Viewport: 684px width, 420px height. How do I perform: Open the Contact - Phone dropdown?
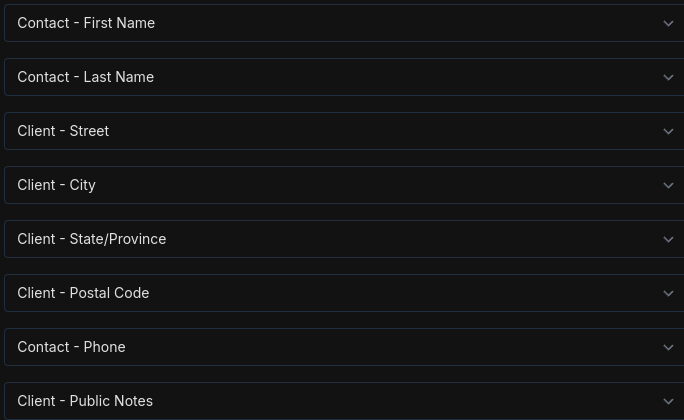340,347
